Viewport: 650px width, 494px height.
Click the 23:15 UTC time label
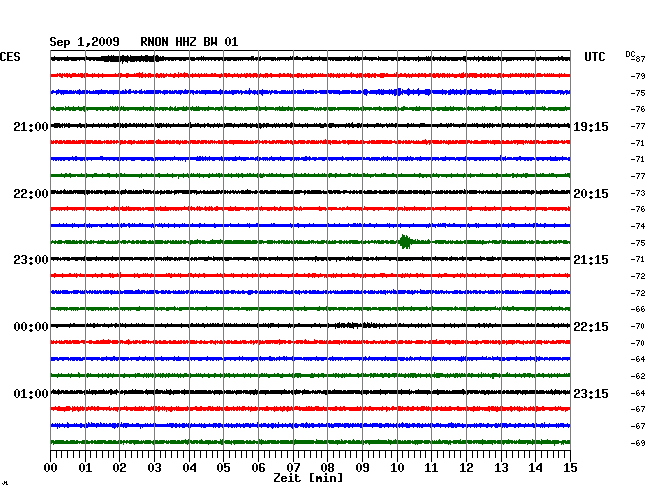coord(591,393)
